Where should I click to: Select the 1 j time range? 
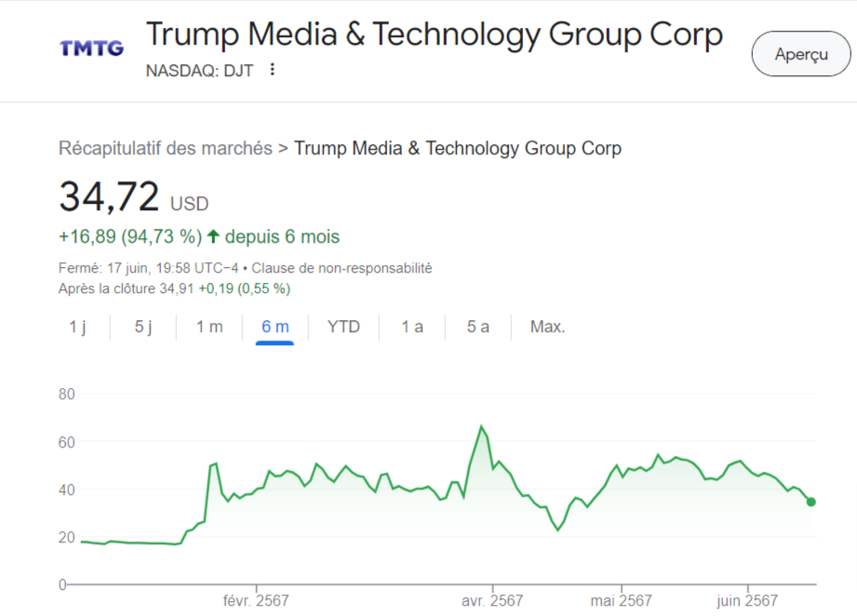(x=79, y=327)
